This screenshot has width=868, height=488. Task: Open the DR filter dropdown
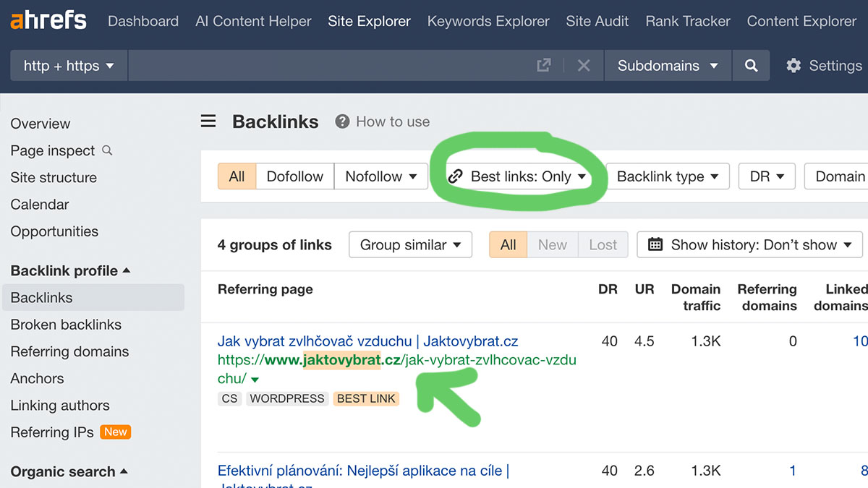767,176
